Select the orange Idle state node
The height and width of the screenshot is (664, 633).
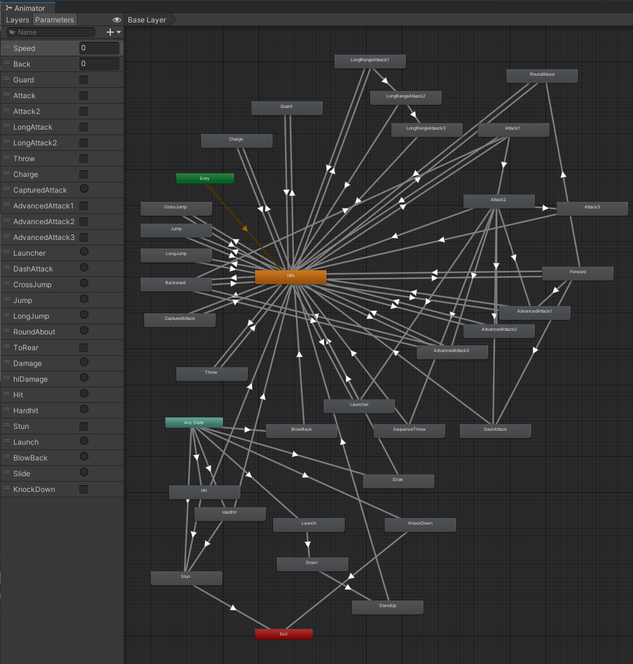(x=290, y=277)
